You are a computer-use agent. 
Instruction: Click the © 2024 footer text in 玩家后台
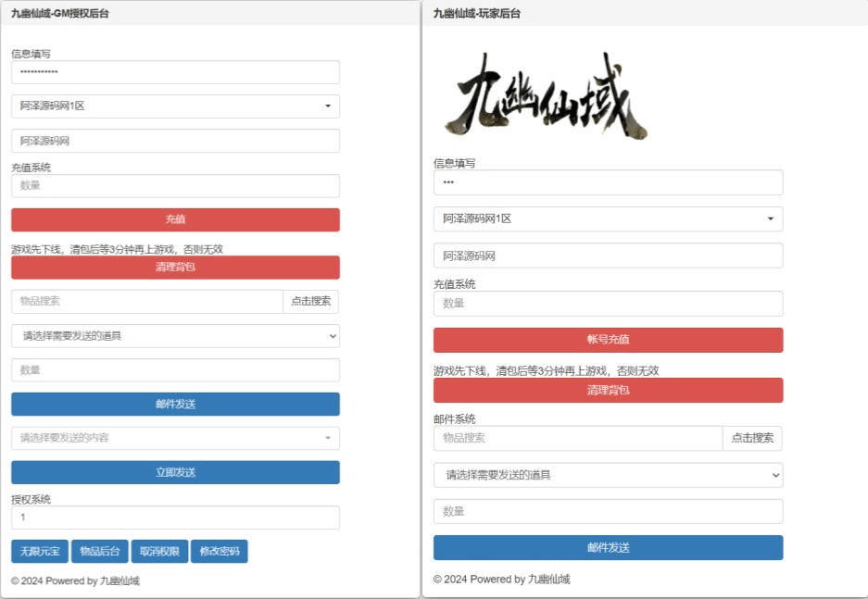point(501,579)
